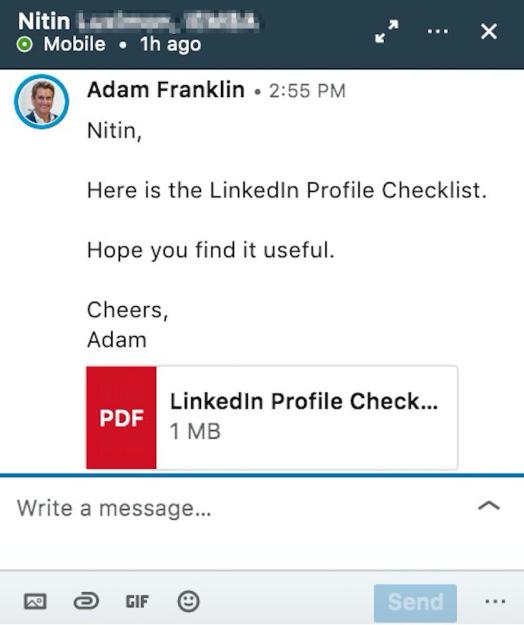The height and width of the screenshot is (625, 524).
Task: Click the paperclip attach file icon
Action: coord(86,601)
